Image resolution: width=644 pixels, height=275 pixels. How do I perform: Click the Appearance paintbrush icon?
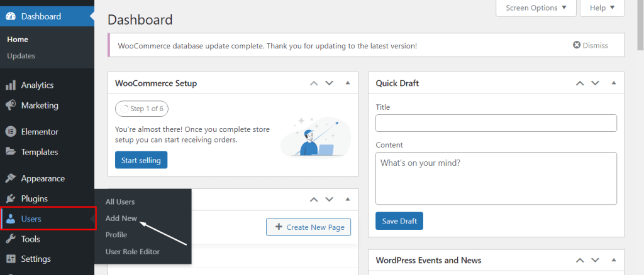pos(11,179)
